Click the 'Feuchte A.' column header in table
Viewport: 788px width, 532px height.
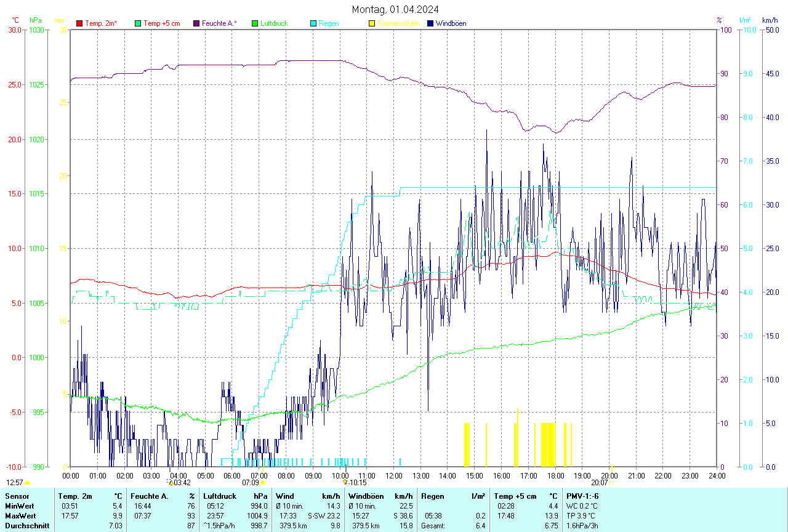pyautogui.click(x=150, y=496)
